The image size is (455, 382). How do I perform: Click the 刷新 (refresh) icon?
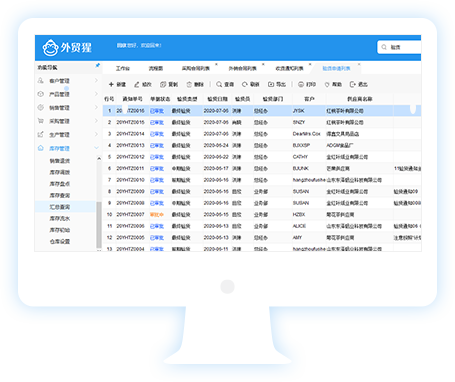coord(245,84)
